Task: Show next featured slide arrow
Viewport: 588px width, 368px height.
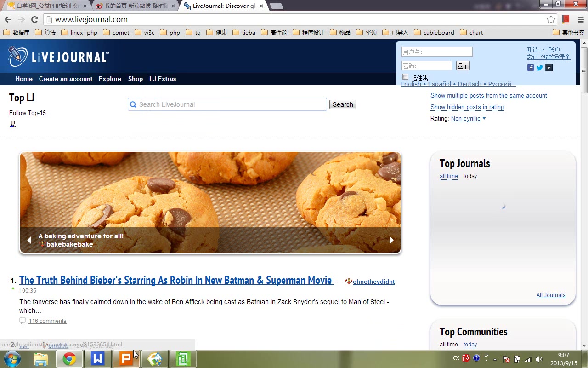Action: tap(392, 240)
